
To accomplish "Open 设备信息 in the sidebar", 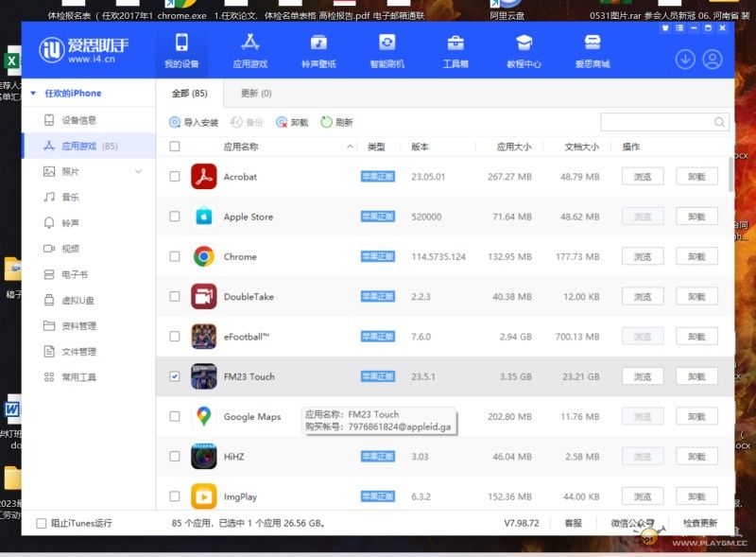I will (89, 120).
